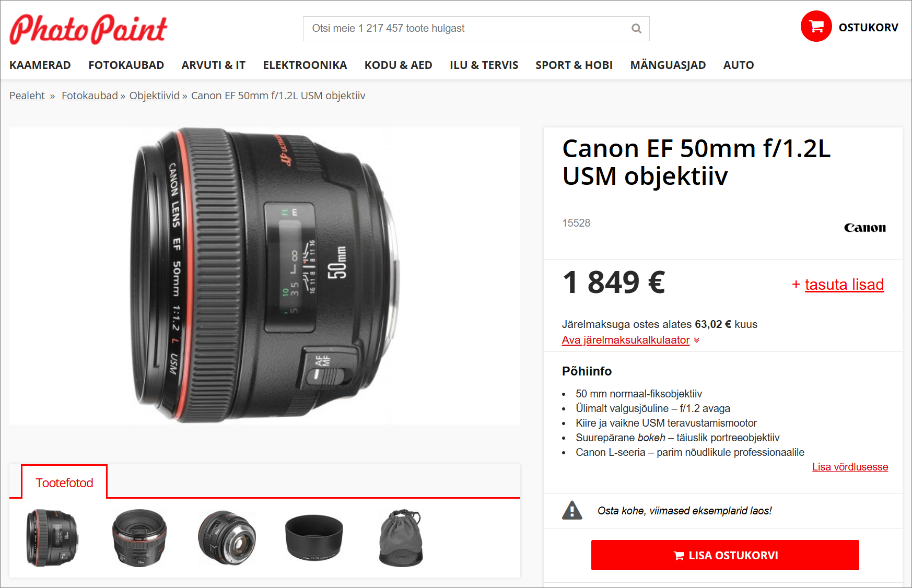Image resolution: width=912 pixels, height=588 pixels.
Task: Go to Objektiivid breadcrumb
Action: tap(155, 96)
